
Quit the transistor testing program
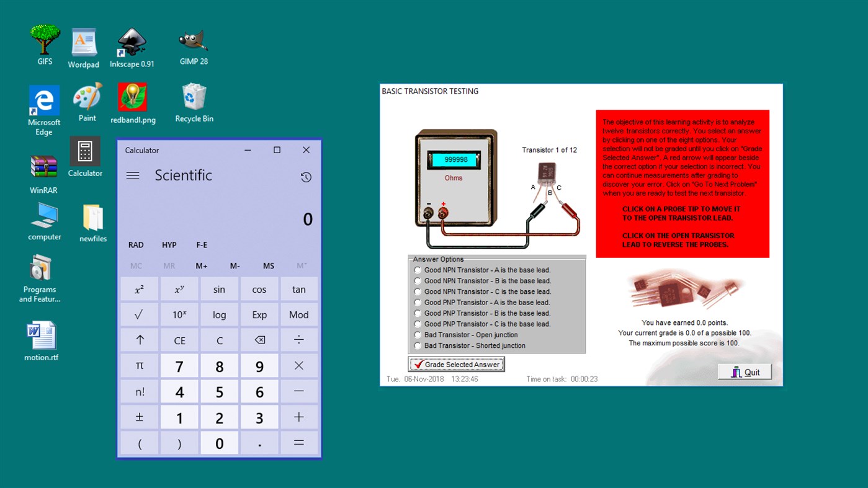744,371
